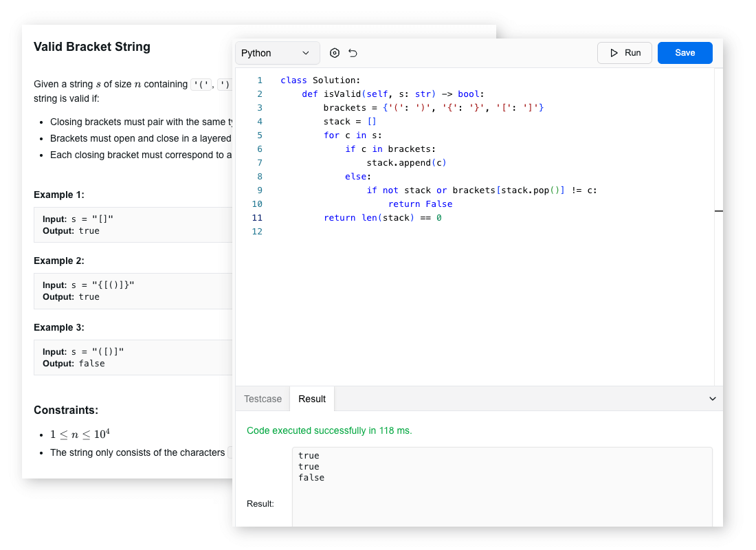
Task: Switch to the Result tab
Action: click(311, 398)
